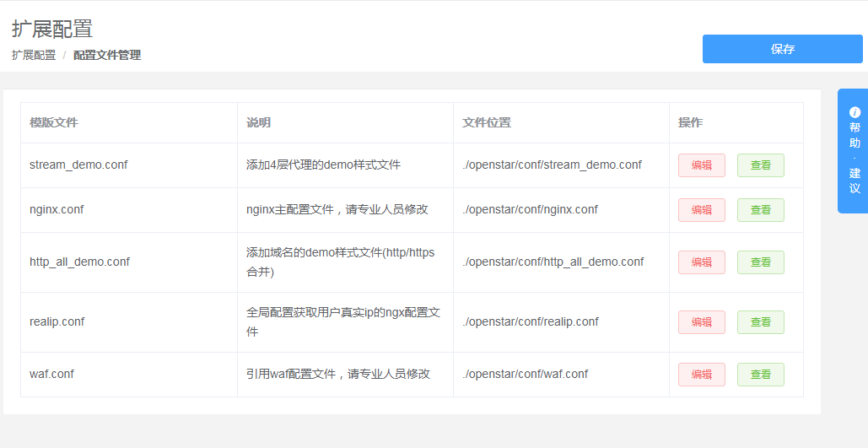Click description 添加域名的demo样式文件(http/https合并)
Image resolution: width=868 pixels, height=448 pixels.
(x=341, y=262)
